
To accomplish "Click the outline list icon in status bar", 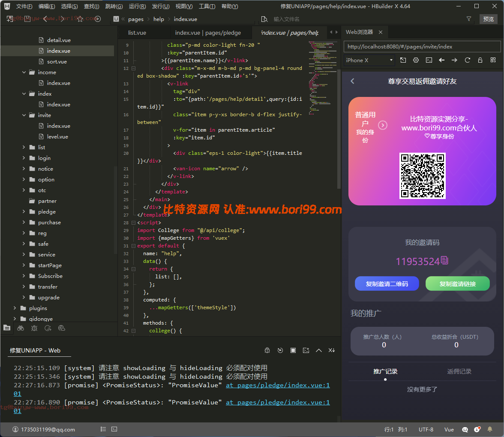I will point(103,429).
